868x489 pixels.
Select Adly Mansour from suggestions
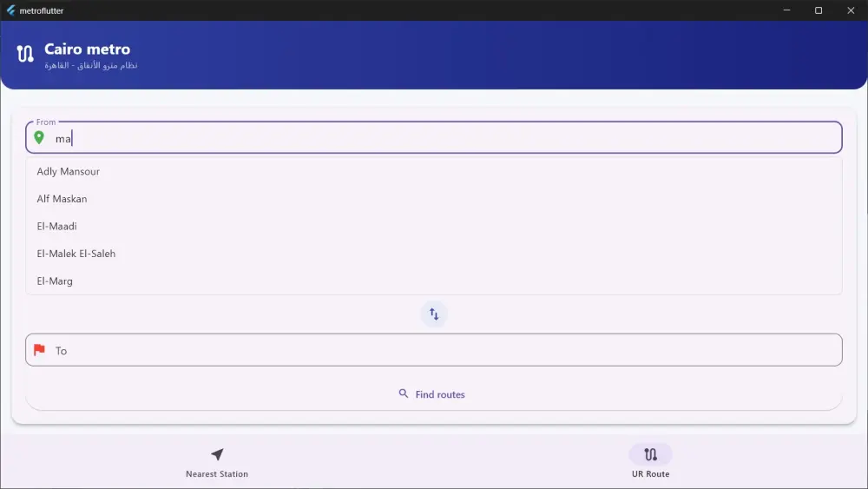(434, 172)
